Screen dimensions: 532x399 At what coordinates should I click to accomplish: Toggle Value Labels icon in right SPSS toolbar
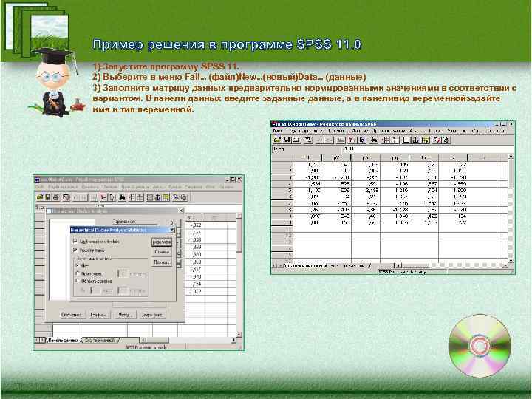pos(437,140)
